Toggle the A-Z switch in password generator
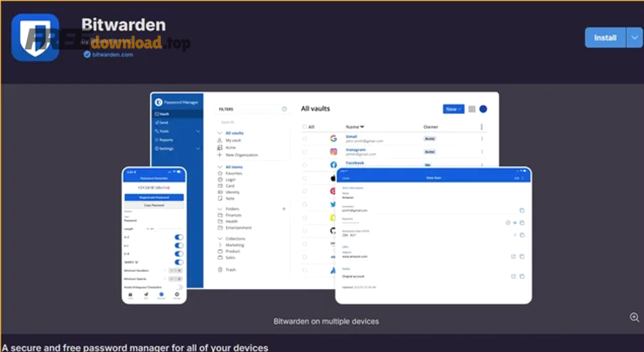The height and width of the screenshot is (352, 644). tap(179, 237)
